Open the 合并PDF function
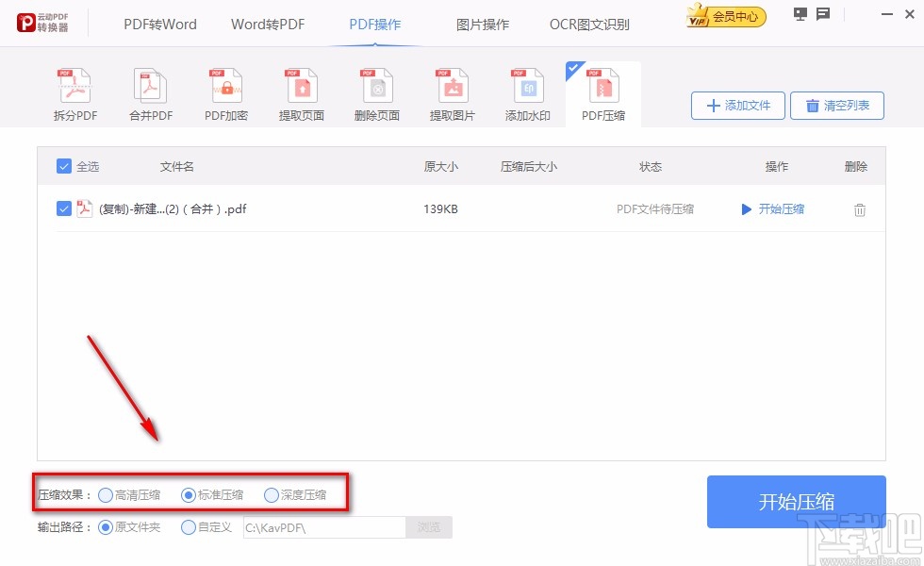 pos(149,92)
